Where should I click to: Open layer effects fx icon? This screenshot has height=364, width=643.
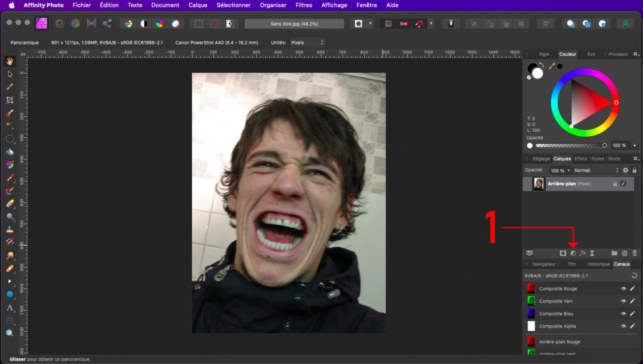pos(583,254)
